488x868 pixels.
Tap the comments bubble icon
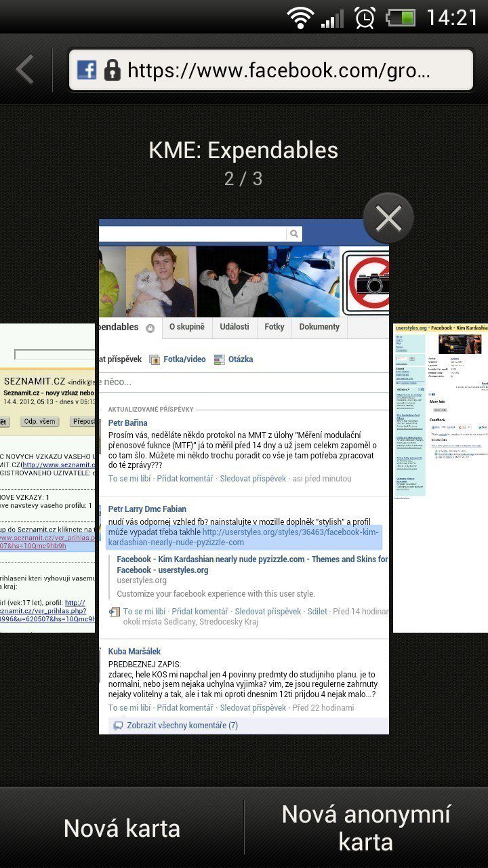pos(118,726)
